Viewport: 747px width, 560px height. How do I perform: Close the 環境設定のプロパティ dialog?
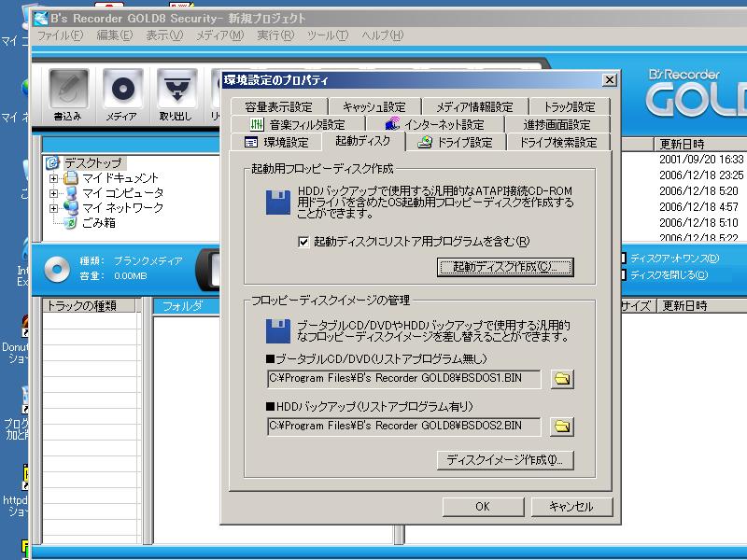[x=610, y=80]
